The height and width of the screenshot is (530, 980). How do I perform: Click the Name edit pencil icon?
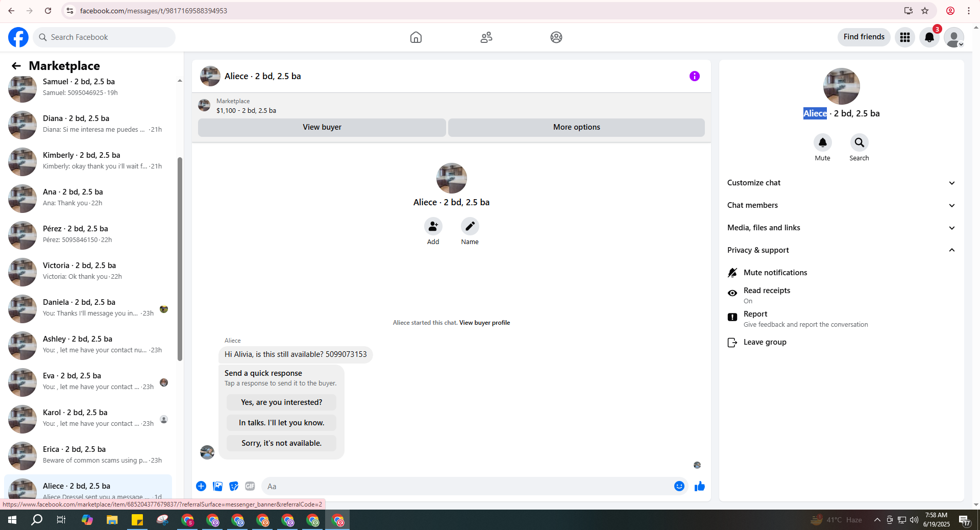click(470, 226)
